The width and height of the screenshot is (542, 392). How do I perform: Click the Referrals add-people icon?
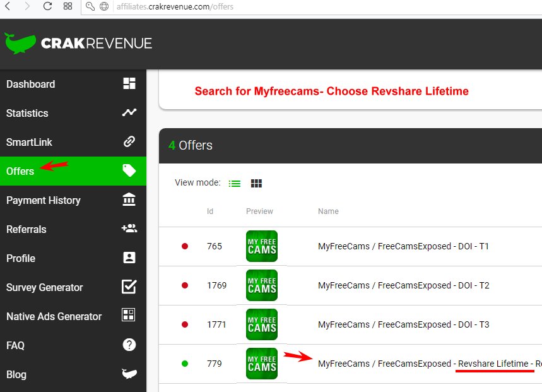tap(129, 228)
